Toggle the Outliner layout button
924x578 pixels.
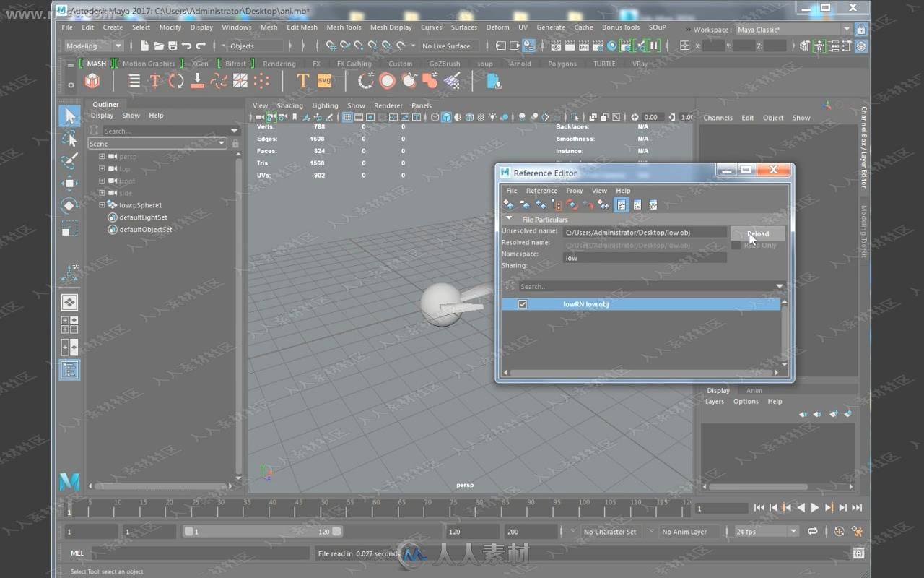tap(69, 369)
